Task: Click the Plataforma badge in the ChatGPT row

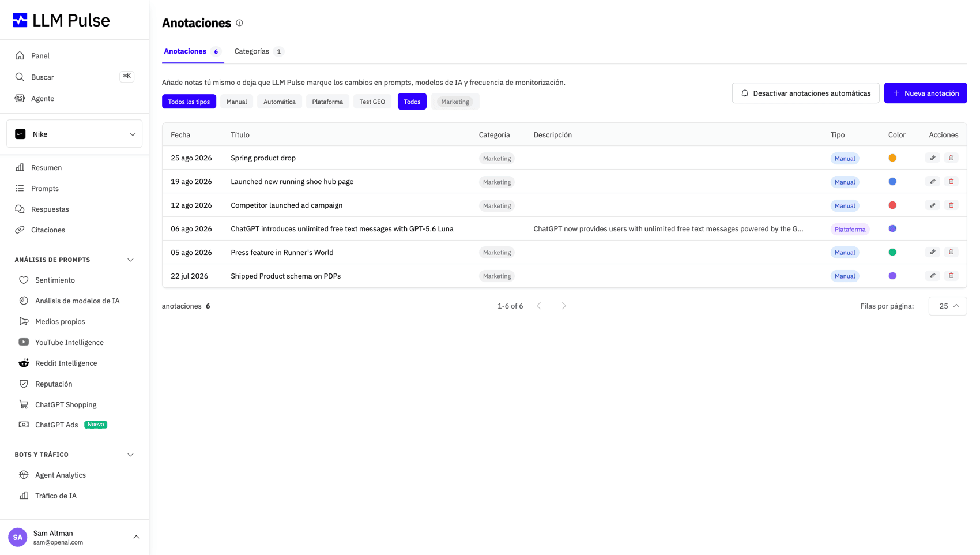Action: (x=850, y=229)
